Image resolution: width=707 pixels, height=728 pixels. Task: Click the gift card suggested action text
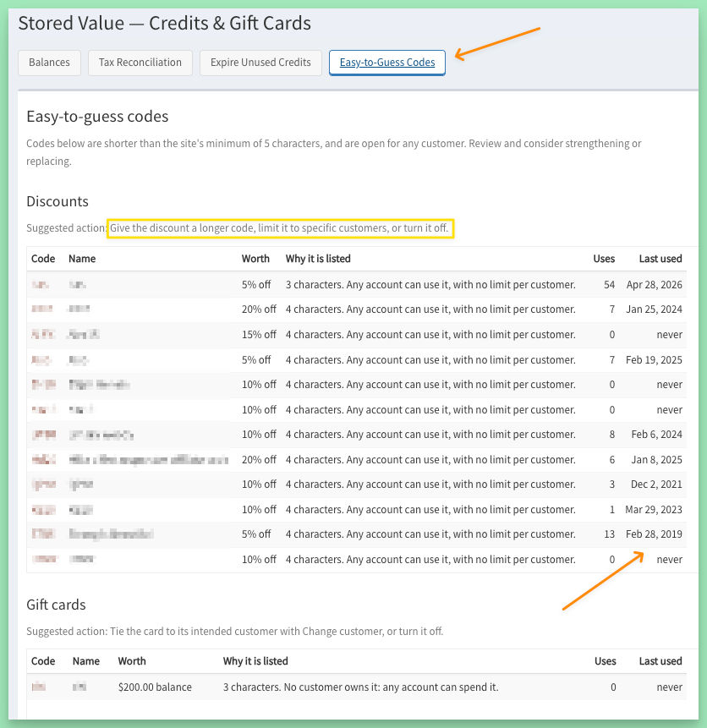point(234,632)
